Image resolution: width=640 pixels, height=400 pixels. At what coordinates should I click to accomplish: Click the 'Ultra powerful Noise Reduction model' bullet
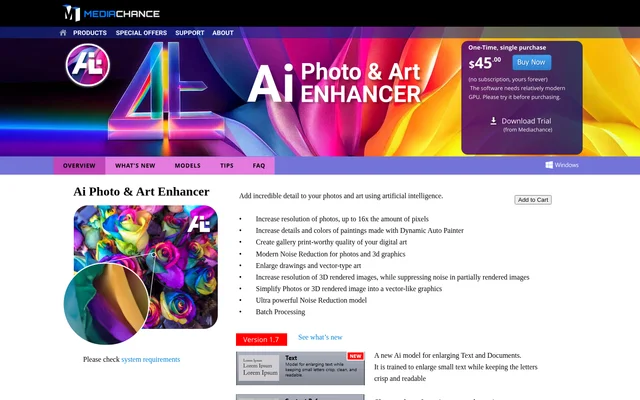pos(311,300)
